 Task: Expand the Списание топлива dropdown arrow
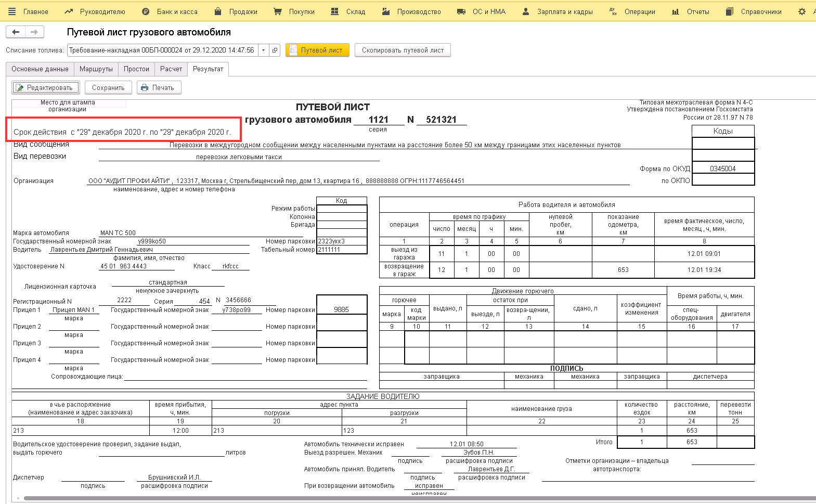tap(264, 50)
